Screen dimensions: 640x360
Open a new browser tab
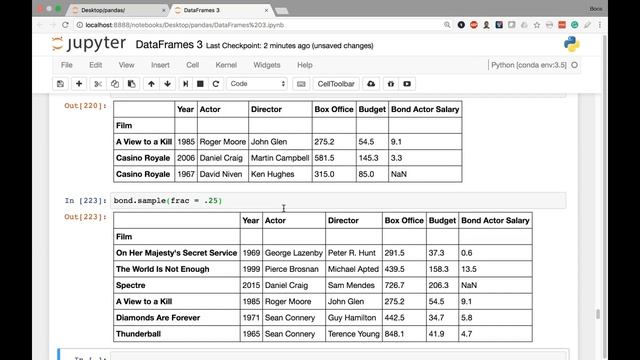(282, 11)
